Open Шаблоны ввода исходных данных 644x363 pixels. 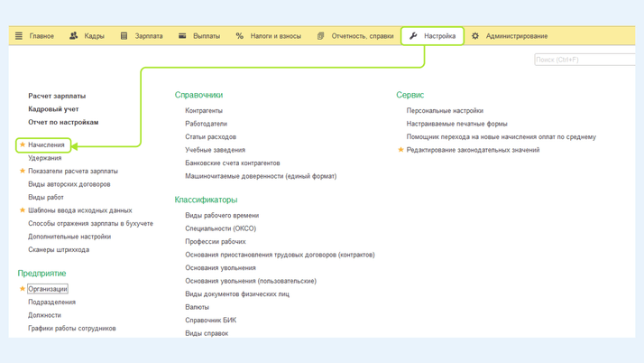(x=79, y=210)
